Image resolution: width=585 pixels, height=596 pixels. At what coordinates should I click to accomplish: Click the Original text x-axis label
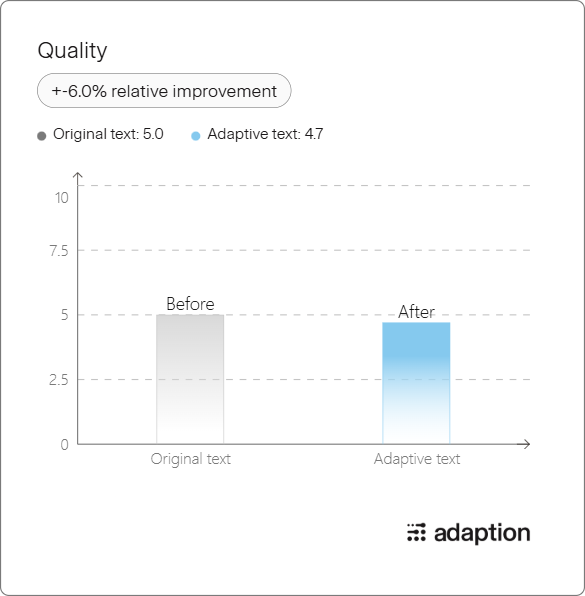(x=190, y=459)
